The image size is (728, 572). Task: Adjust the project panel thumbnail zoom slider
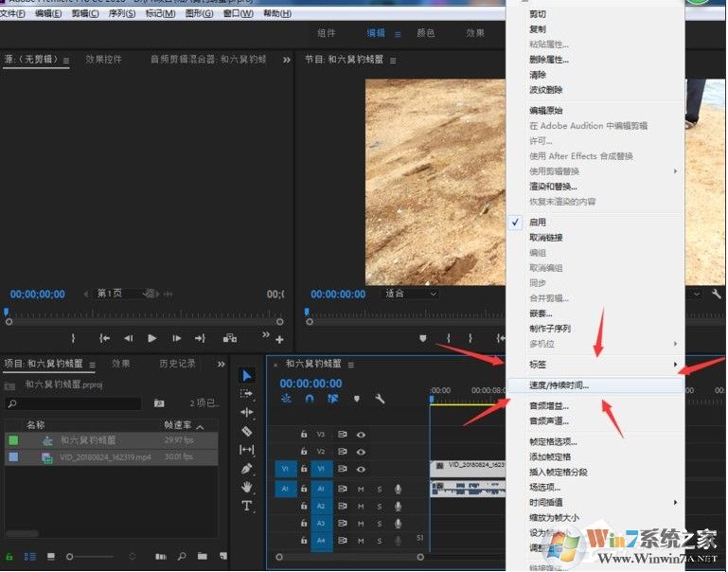pos(72,556)
